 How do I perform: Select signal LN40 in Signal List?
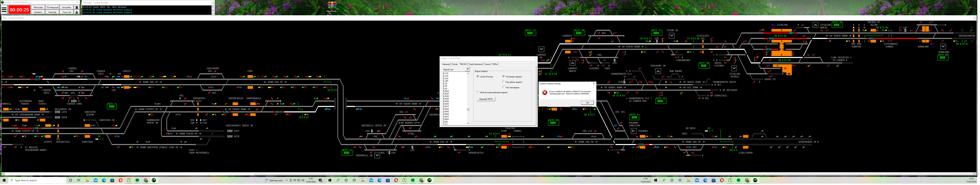pyautogui.click(x=446, y=109)
